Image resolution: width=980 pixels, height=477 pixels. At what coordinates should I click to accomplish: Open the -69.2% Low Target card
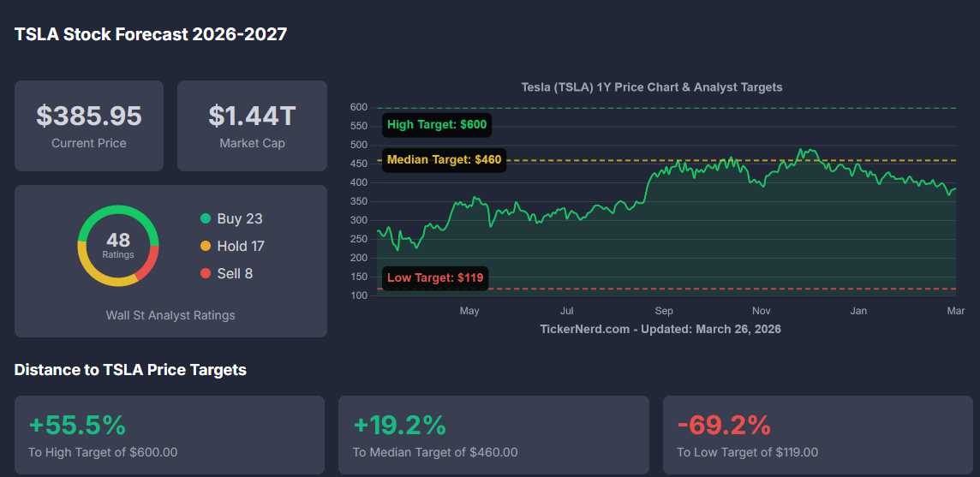click(817, 435)
